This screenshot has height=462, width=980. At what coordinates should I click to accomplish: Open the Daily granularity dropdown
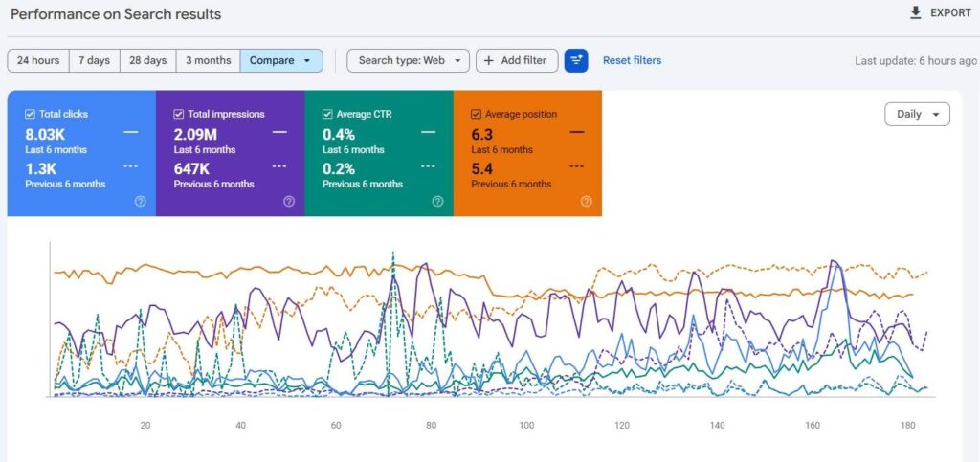click(917, 114)
